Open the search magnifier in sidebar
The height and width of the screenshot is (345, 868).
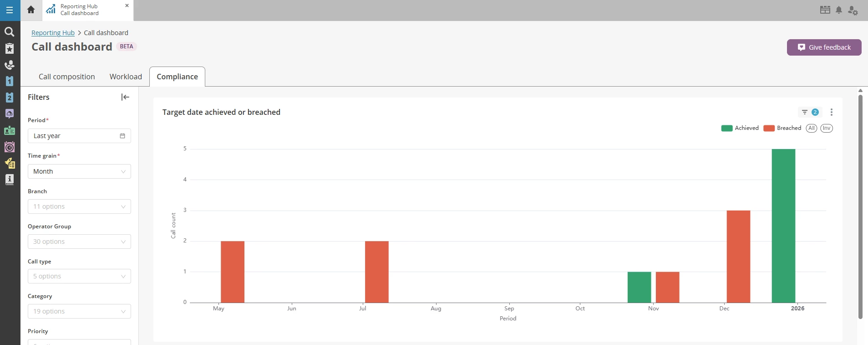point(9,32)
